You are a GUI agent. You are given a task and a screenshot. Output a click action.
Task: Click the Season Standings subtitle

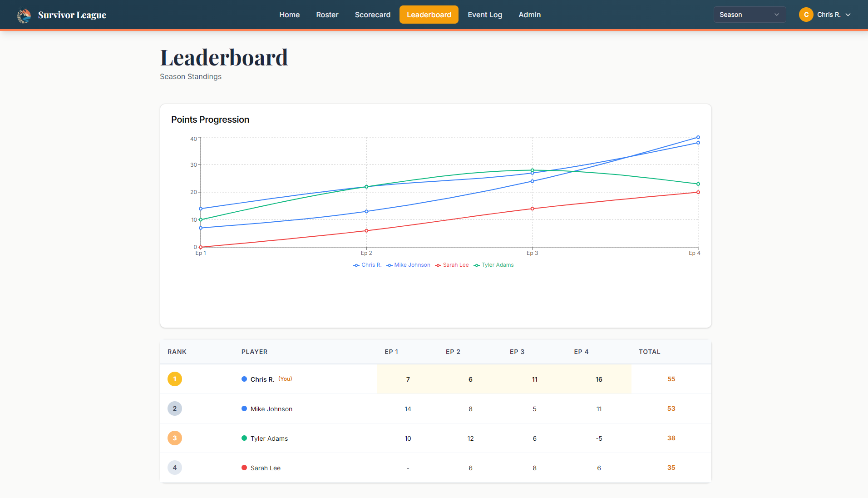191,76
